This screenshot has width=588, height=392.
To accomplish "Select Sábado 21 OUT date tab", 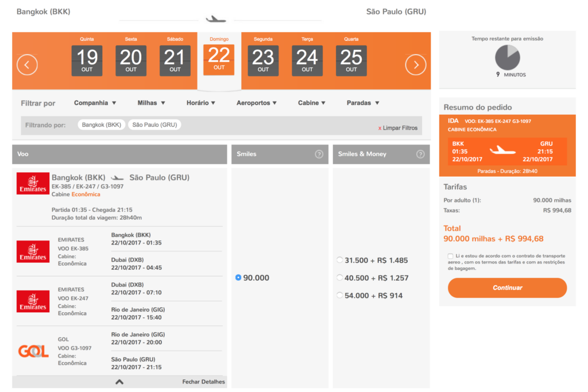I will (x=175, y=57).
